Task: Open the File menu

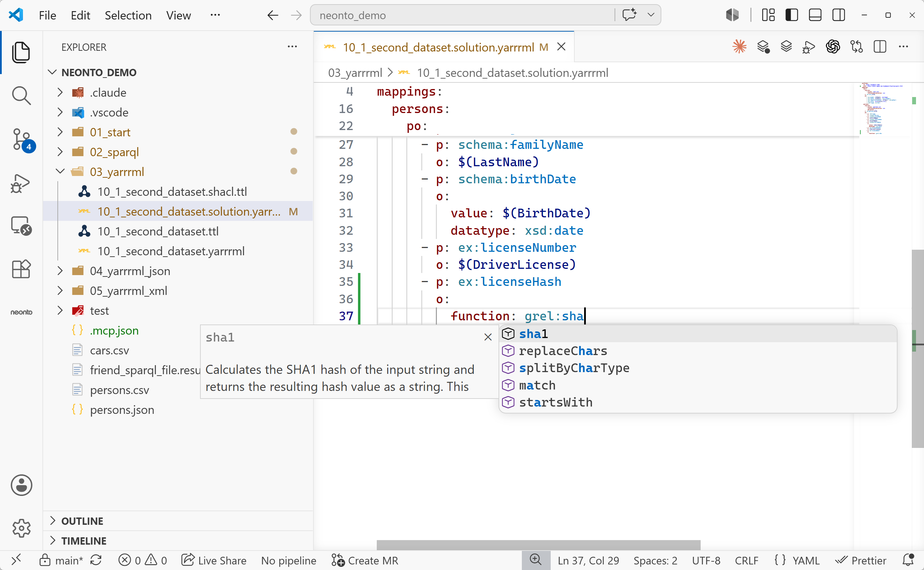Action: (48, 15)
